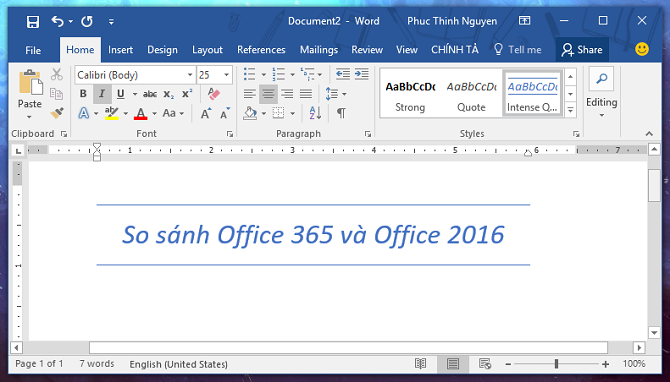Screen dimensions: 670x382
Task: Toggle Bold formatting
Action: pyautogui.click(x=83, y=94)
